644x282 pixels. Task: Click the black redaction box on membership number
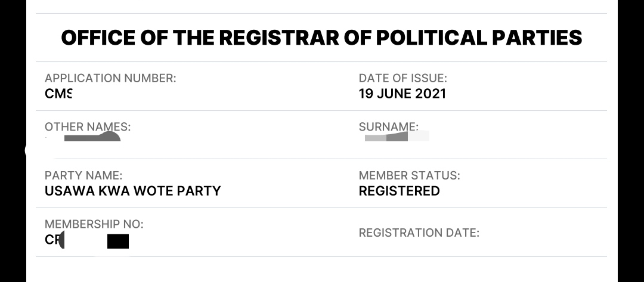pos(118,241)
